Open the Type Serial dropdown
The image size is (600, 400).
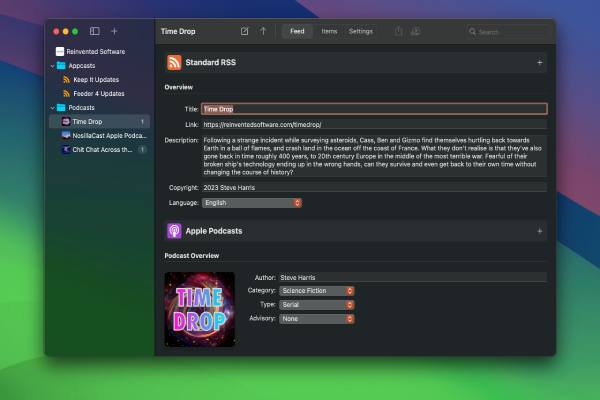316,305
